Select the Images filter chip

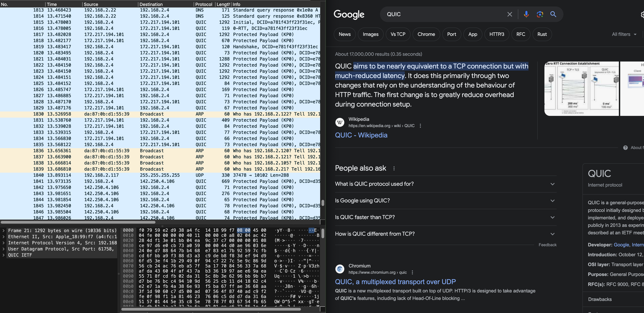coord(370,34)
